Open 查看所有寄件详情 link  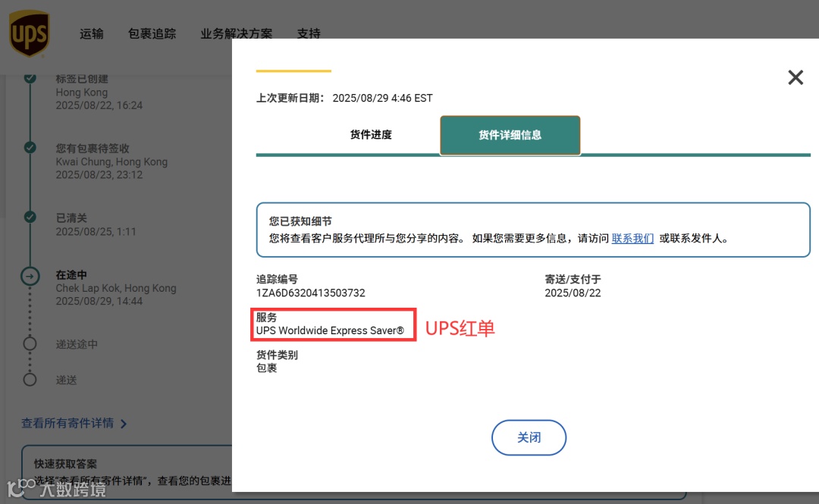pyautogui.click(x=67, y=423)
